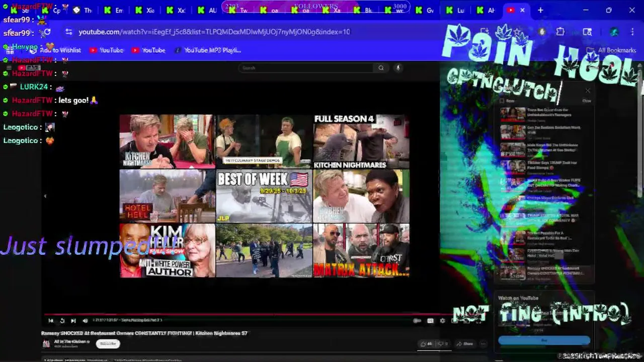Viewport: 644px width, 362px height.
Task: Focus the YouTube search field
Action: (x=307, y=68)
